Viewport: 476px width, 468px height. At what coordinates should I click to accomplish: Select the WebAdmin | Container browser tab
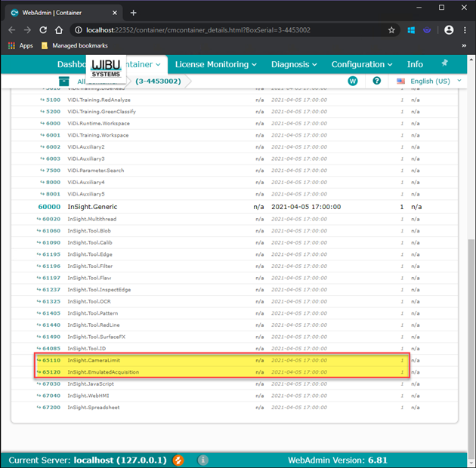pos(60,12)
